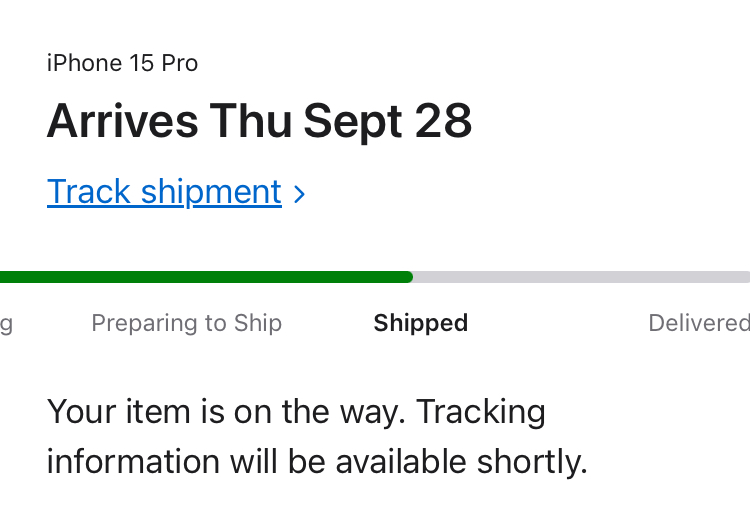Click the word 'shipment' in the link
Viewport: 750px width, 529px height.
point(211,191)
